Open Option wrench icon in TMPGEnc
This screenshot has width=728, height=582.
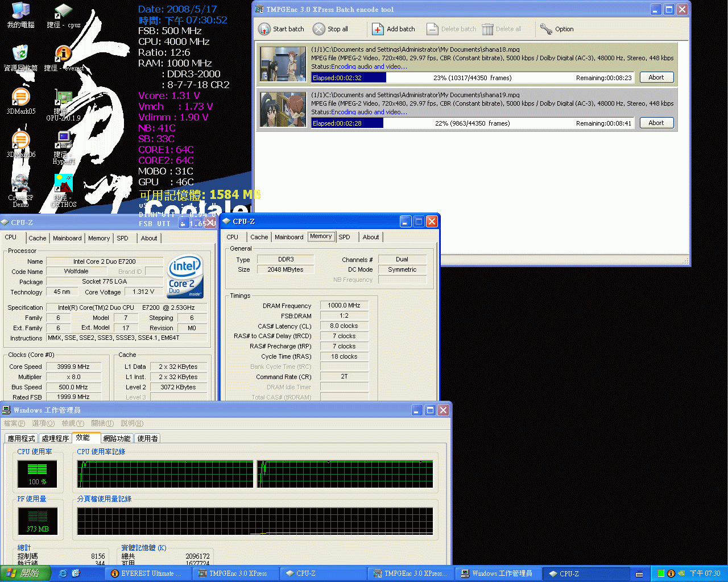coord(546,29)
